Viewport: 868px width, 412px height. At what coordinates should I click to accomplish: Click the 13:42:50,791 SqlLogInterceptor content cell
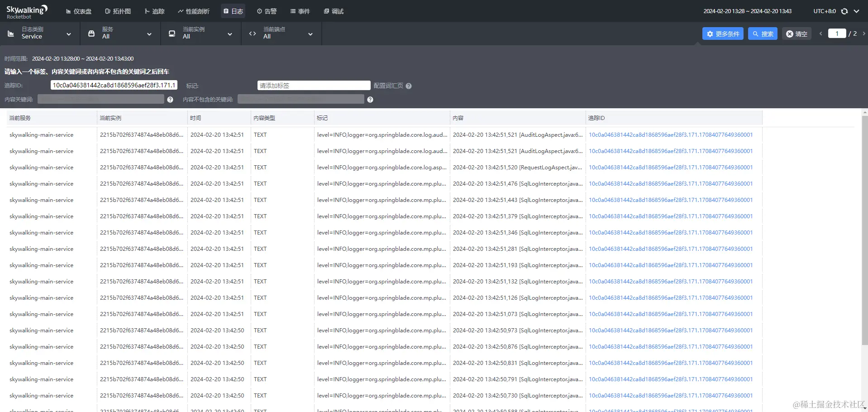(518, 379)
